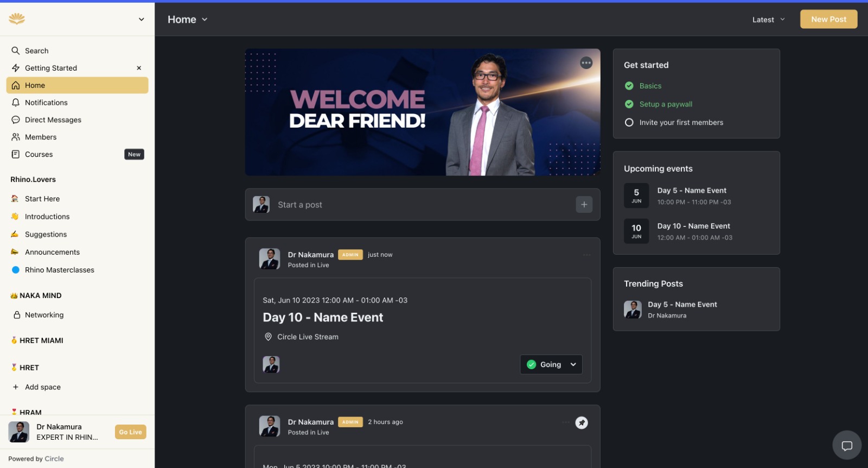Open the Day 10 - Name Event post title
The height and width of the screenshot is (468, 868).
323,318
